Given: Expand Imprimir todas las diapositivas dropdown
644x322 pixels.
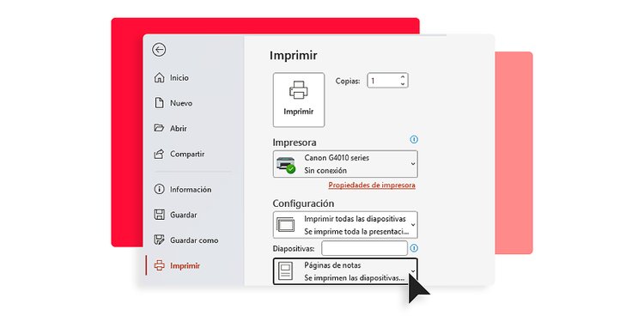Looking at the screenshot, I should click(345, 225).
